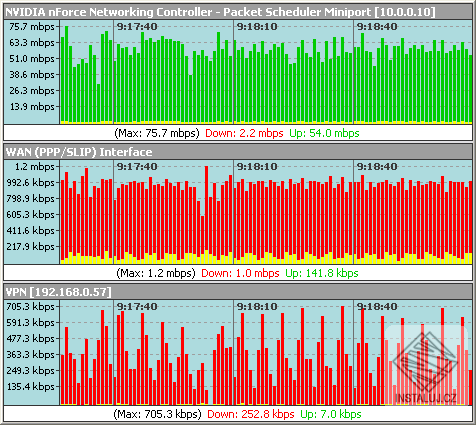
Task: Click the Down: 2.2 mbps readout
Action: (x=244, y=133)
